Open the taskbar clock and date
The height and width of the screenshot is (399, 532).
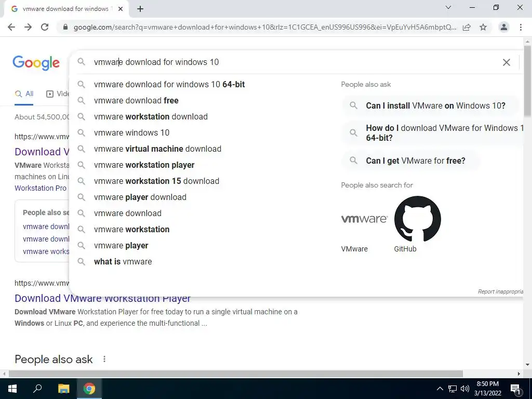click(x=487, y=389)
